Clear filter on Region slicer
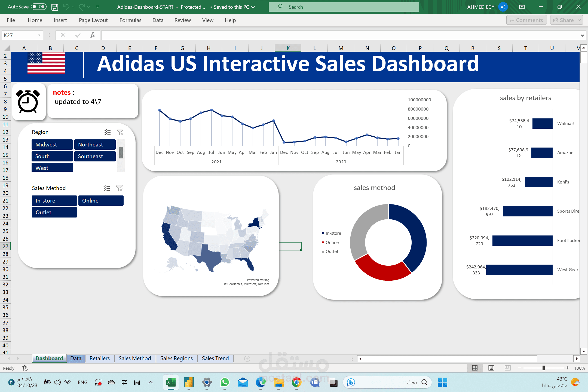The image size is (588, 392). pyautogui.click(x=120, y=132)
